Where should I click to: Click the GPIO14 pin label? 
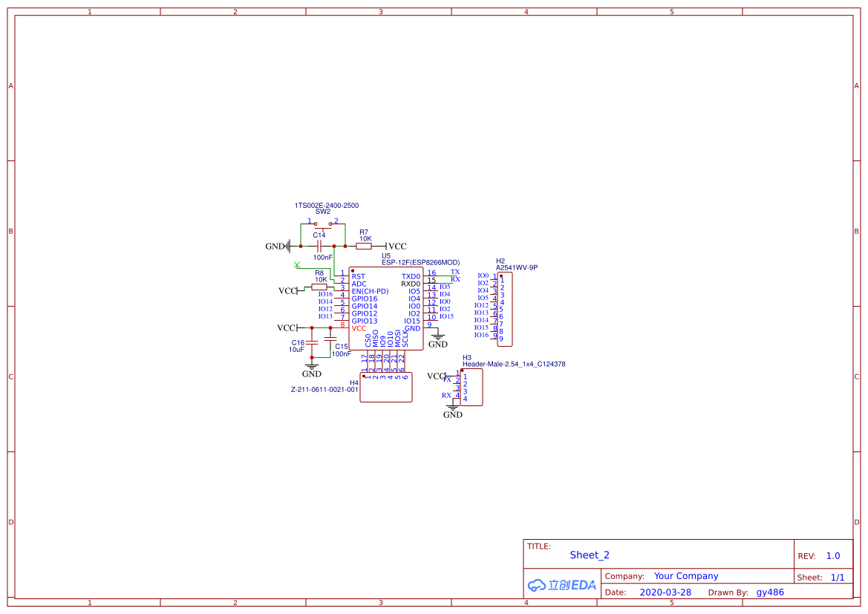pos(365,306)
